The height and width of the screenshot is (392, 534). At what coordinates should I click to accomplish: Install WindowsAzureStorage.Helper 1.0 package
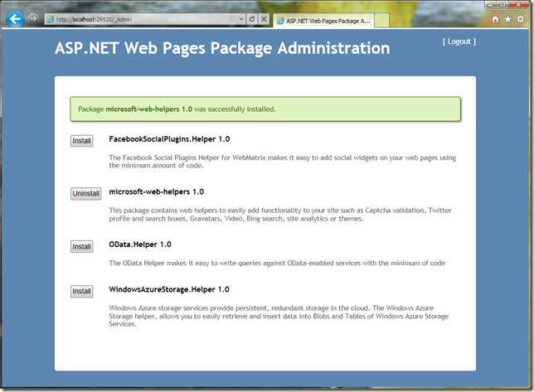pyautogui.click(x=82, y=291)
